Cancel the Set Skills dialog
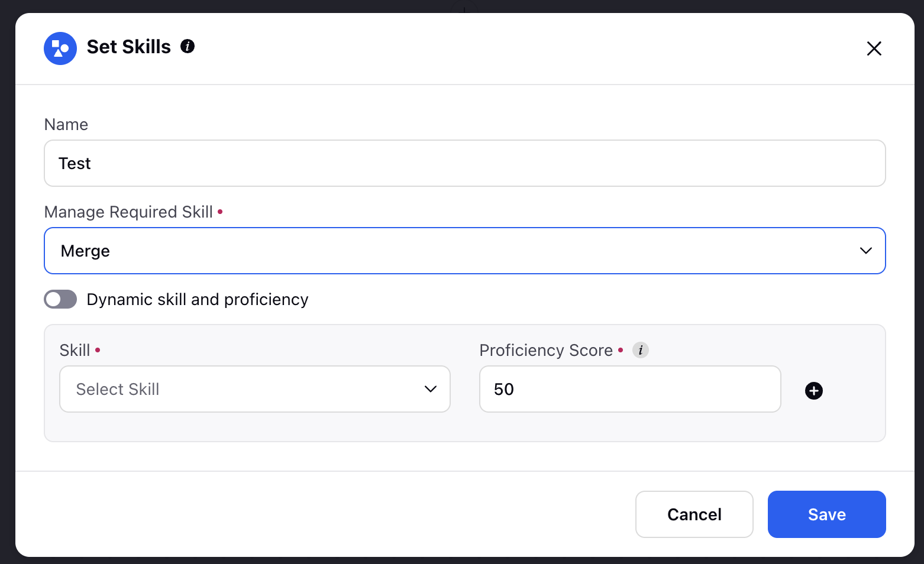 point(694,514)
